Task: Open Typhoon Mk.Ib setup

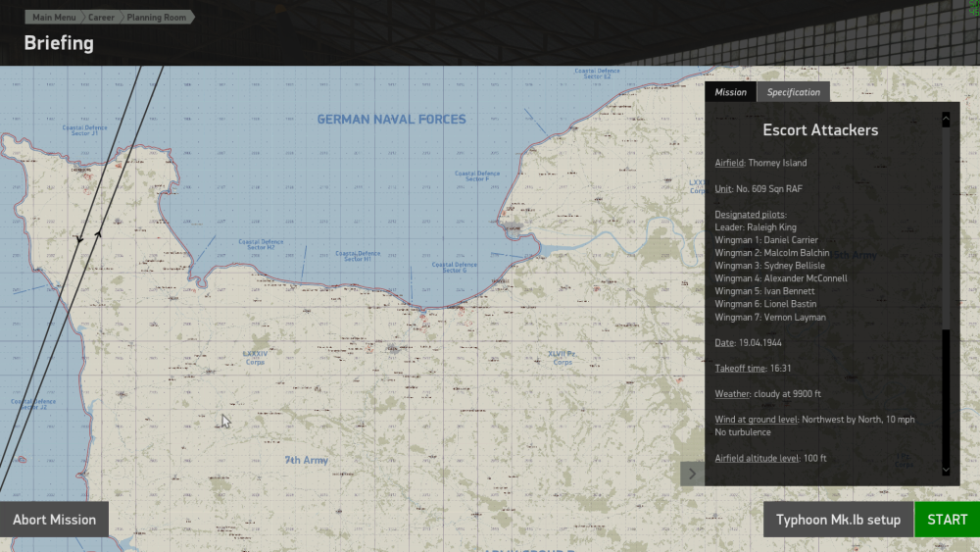Action: coord(838,520)
